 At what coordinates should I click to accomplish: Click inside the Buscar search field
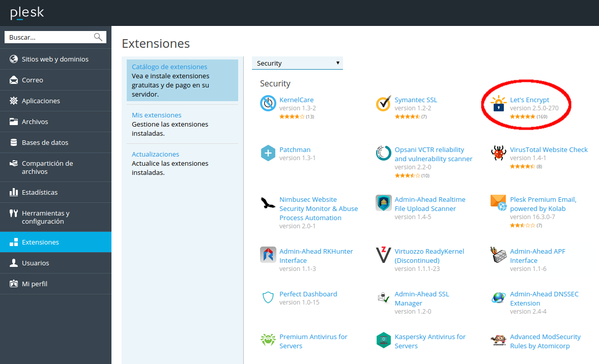coord(48,37)
